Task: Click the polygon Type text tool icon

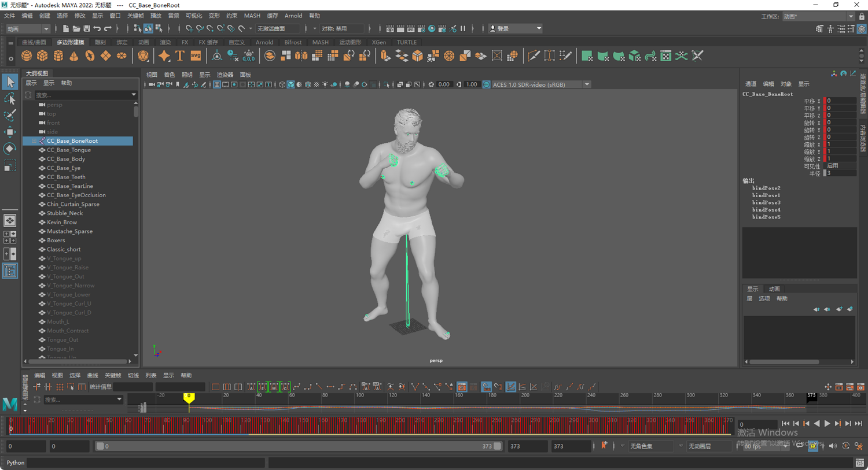Action: tap(180, 55)
